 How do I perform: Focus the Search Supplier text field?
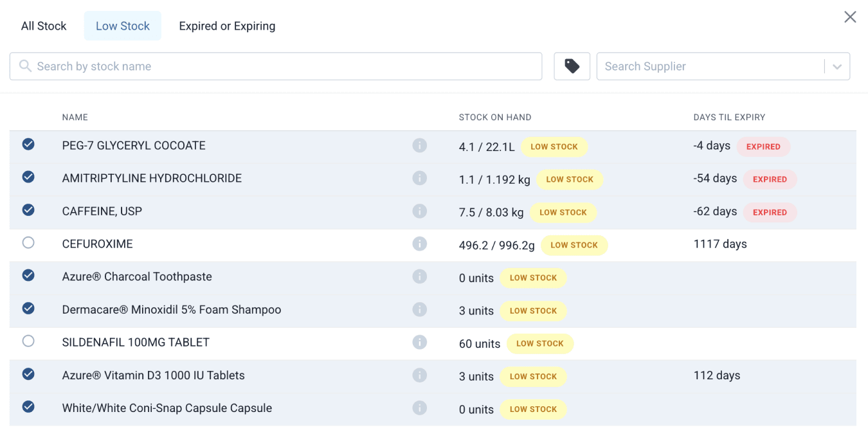[x=710, y=66]
